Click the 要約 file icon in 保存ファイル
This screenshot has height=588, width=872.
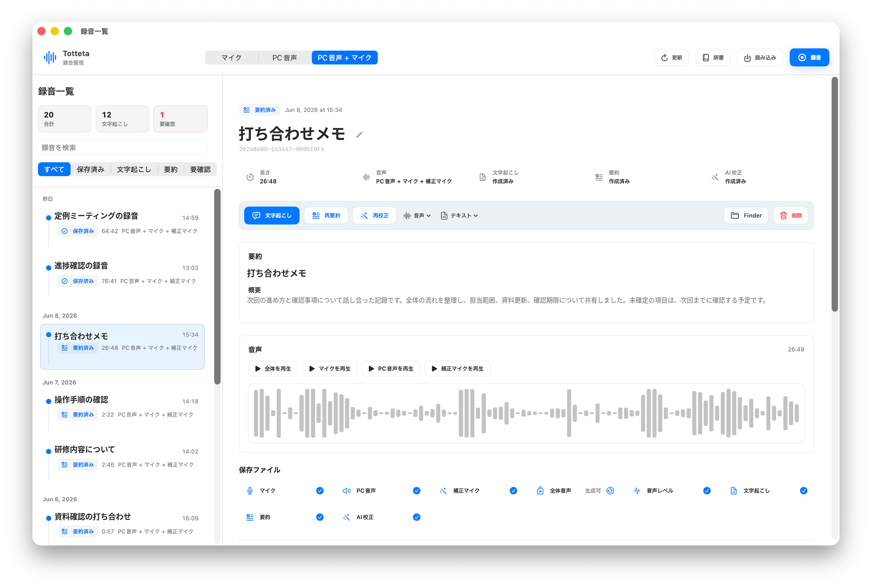tap(250, 518)
